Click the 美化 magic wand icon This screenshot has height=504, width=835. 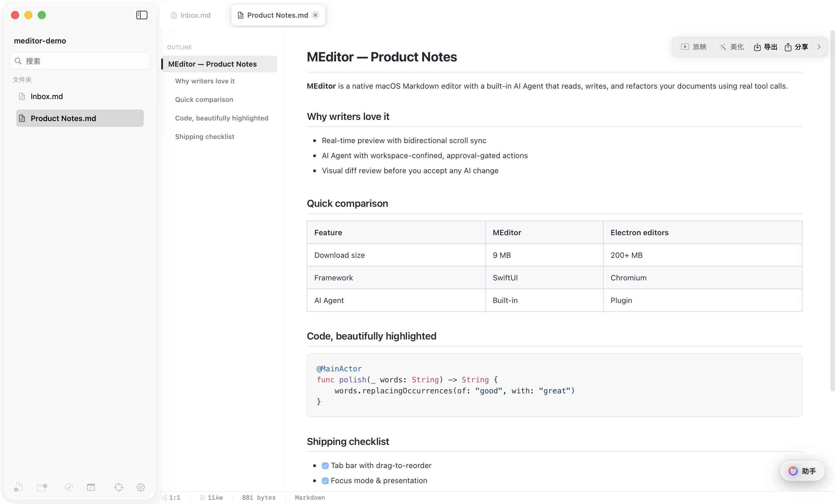723,47
